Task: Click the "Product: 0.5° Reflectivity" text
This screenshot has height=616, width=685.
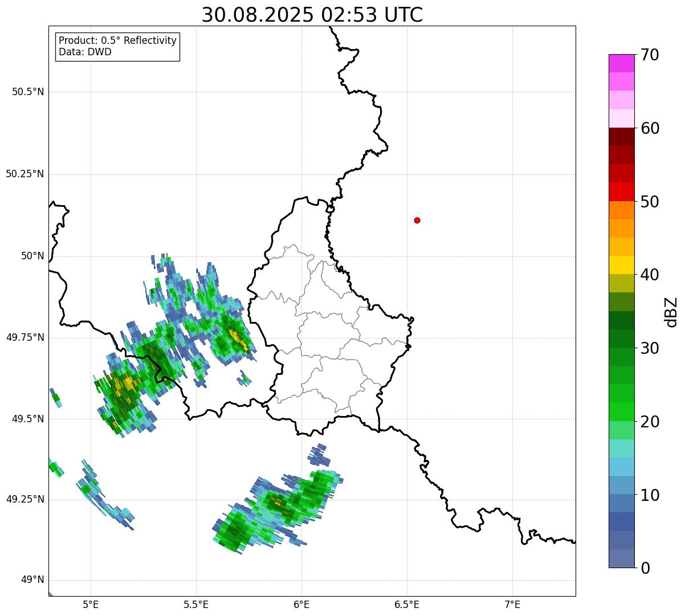Action: [117, 41]
